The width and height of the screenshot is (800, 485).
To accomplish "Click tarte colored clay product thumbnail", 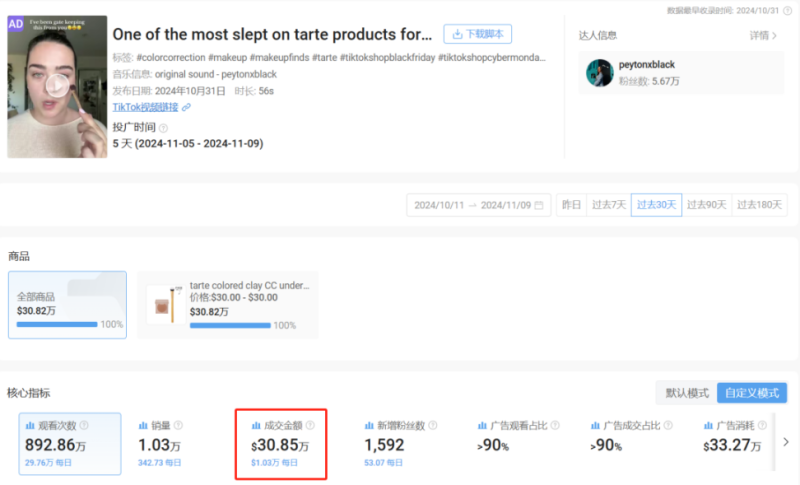I will tap(160, 304).
